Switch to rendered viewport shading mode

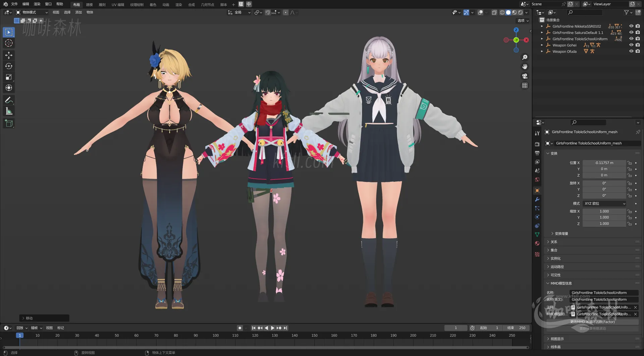click(x=520, y=12)
